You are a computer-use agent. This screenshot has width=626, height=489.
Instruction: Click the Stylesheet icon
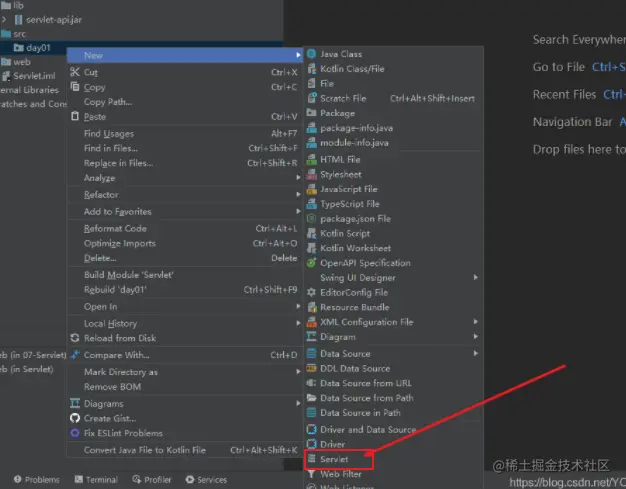click(311, 174)
